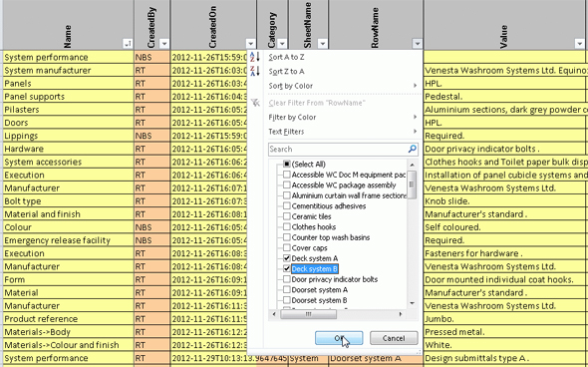This screenshot has height=367, width=588.
Task: Expand the Text Filters submenu arrow
Action: pos(415,132)
